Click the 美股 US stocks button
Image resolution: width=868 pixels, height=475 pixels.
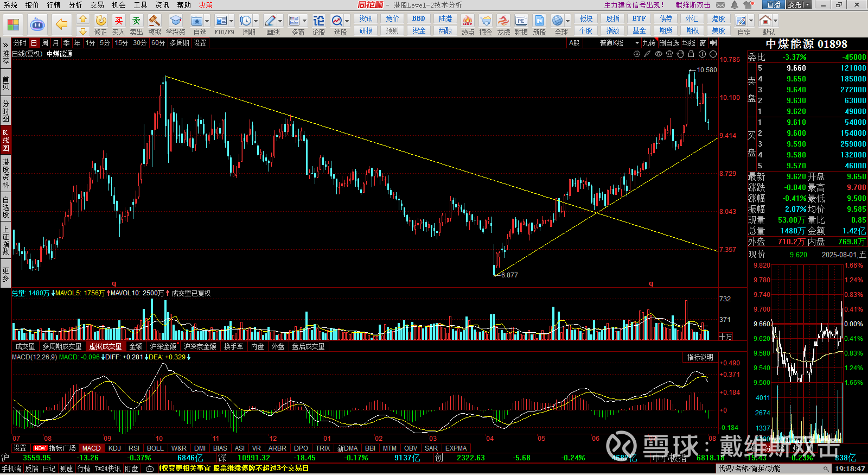click(718, 30)
